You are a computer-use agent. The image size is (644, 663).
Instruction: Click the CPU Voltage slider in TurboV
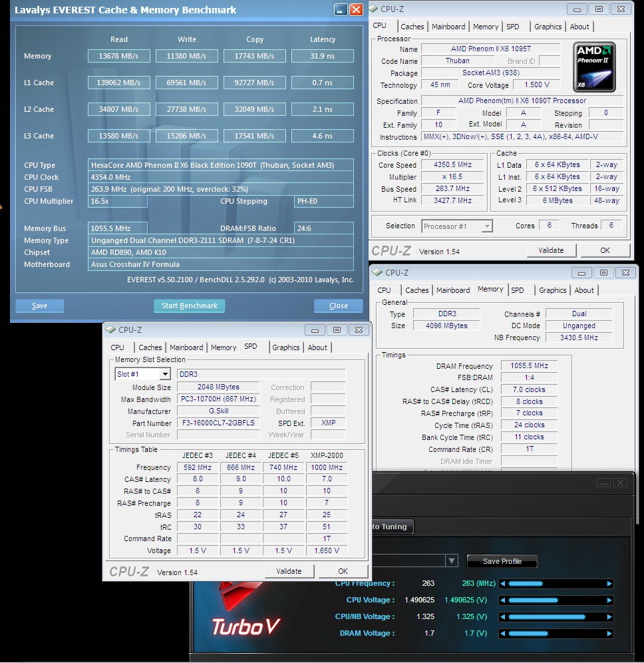tap(556, 600)
